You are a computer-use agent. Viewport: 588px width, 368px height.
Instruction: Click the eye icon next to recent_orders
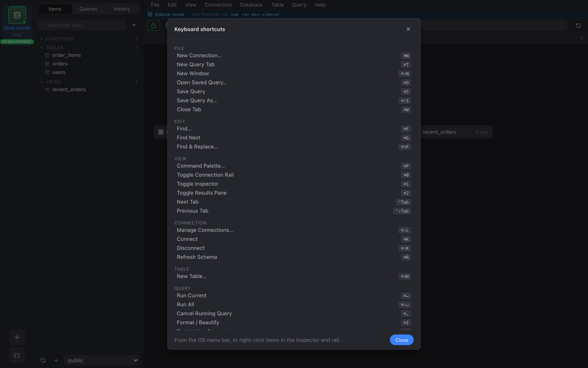tap(47, 90)
